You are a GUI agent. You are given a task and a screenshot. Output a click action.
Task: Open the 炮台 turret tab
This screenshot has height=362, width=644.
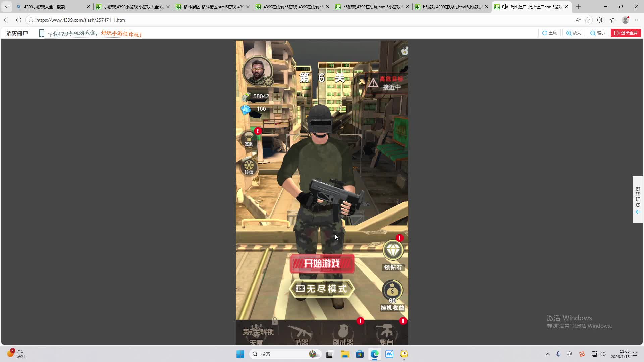[386, 334]
